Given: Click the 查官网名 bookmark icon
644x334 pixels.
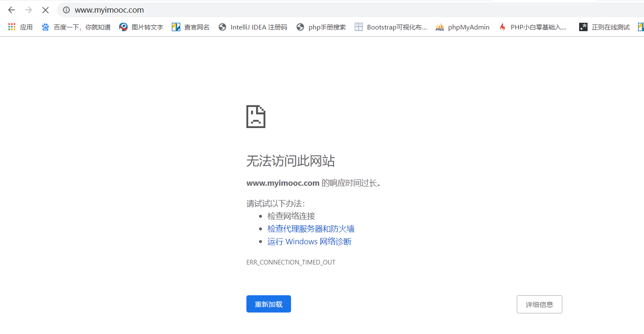Looking at the screenshot, I should tap(176, 27).
